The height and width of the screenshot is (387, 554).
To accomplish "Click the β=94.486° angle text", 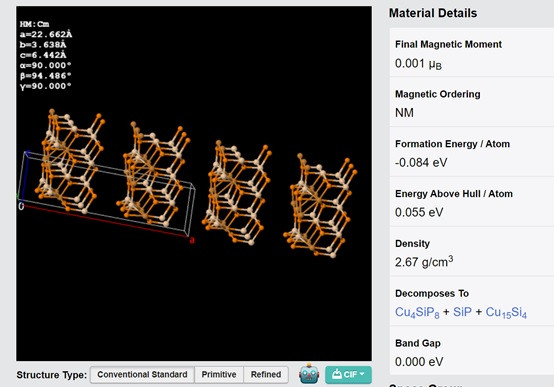I will [46, 76].
